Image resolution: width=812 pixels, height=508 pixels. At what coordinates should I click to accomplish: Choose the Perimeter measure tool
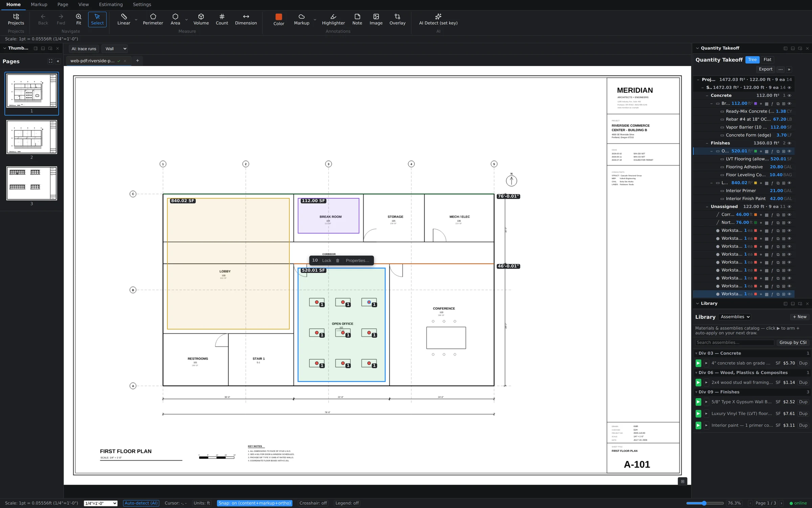(153, 19)
